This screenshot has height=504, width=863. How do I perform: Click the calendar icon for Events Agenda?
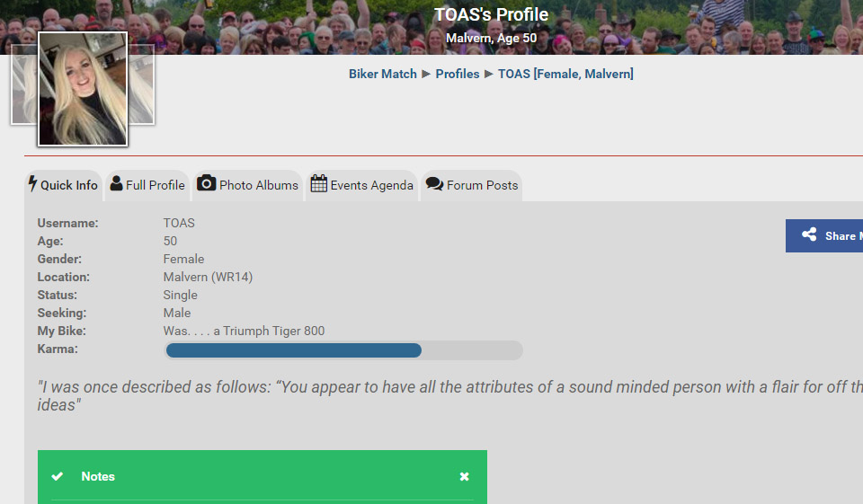point(319,184)
